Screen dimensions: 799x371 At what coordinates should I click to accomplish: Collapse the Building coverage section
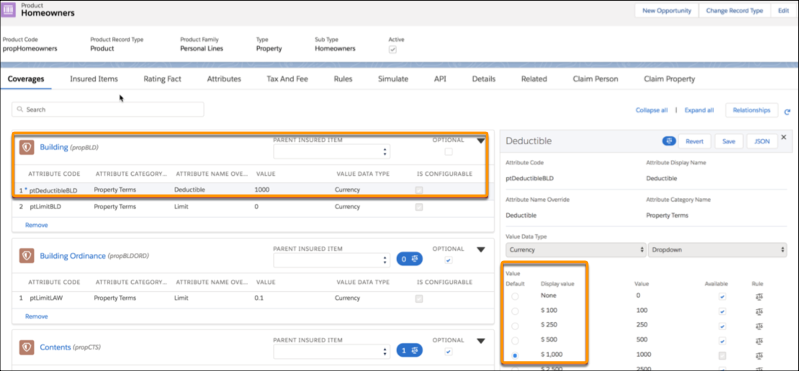(481, 141)
